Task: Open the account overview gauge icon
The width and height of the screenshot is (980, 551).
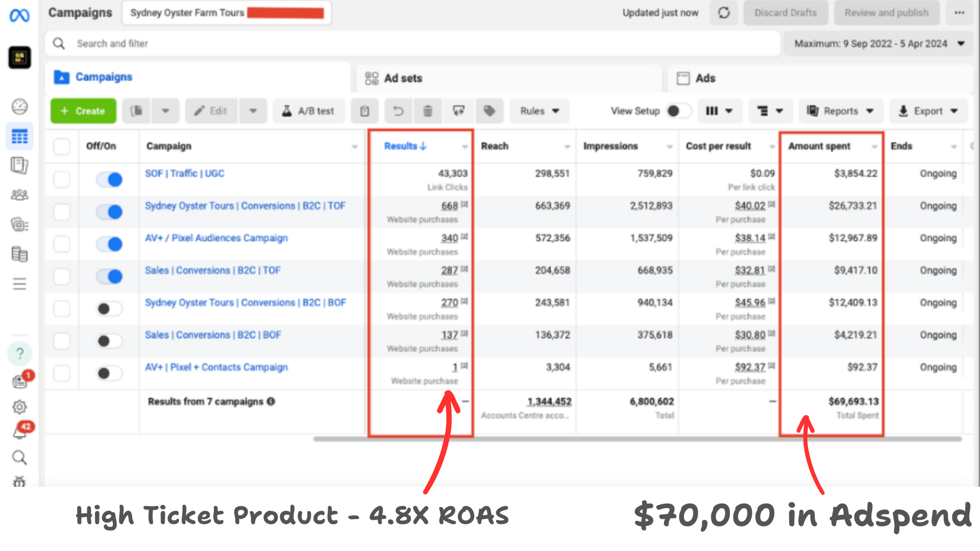Action: point(19,107)
